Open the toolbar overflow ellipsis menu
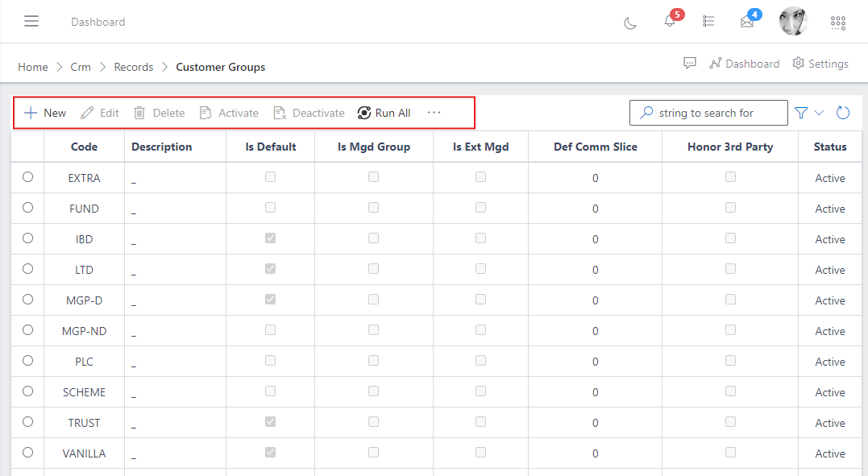This screenshot has height=476, width=868. tap(434, 113)
